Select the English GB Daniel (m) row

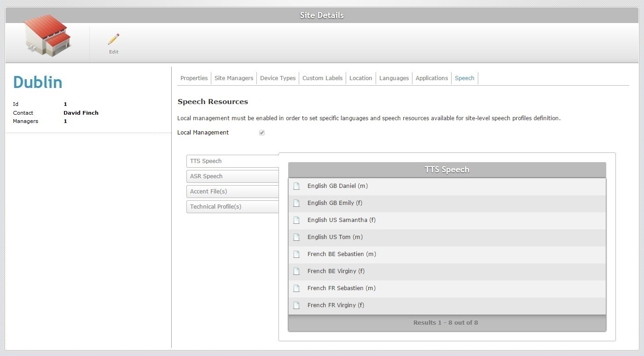click(x=447, y=186)
